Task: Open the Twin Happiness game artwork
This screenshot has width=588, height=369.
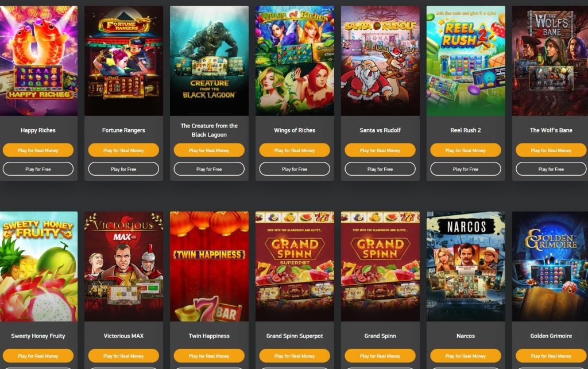Action: tap(209, 266)
